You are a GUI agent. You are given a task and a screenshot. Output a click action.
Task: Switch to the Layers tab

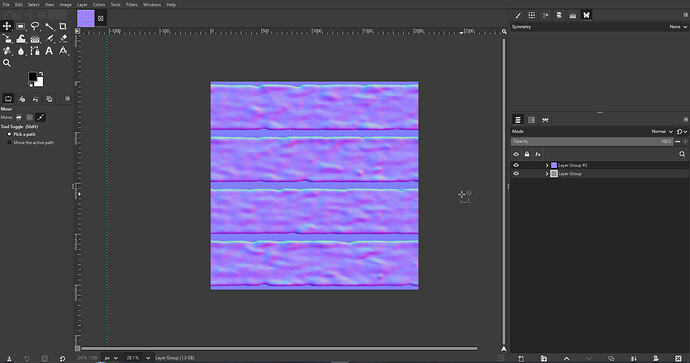pos(518,120)
